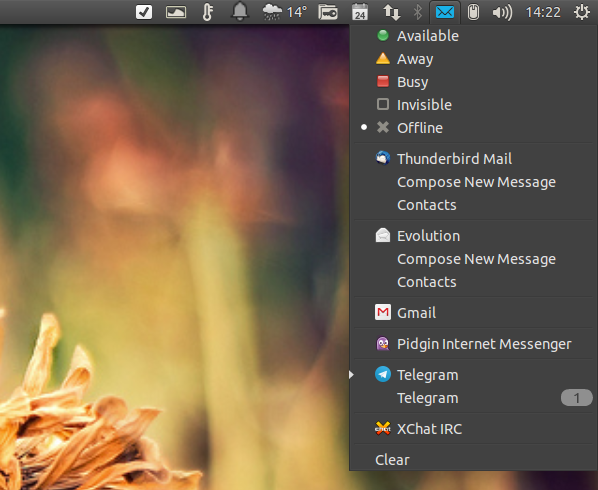Launch Thunderbird Mail from the menu
This screenshot has width=598, height=490.
click(474, 159)
